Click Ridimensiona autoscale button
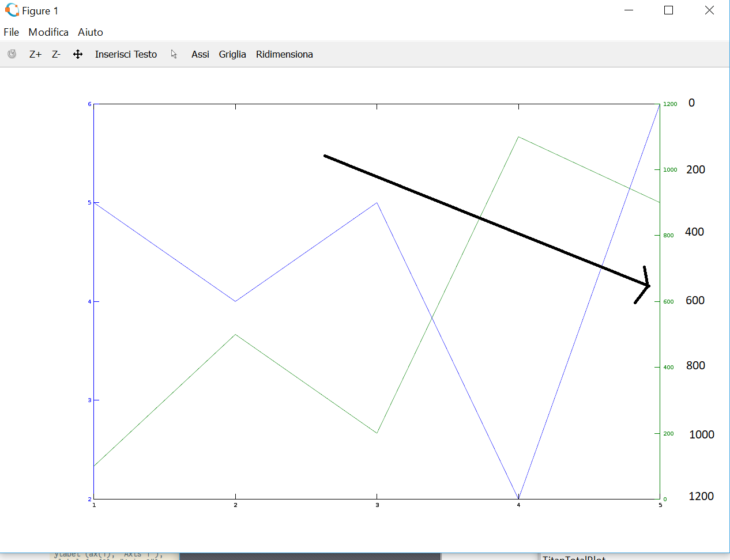This screenshot has width=730, height=560. 284,54
